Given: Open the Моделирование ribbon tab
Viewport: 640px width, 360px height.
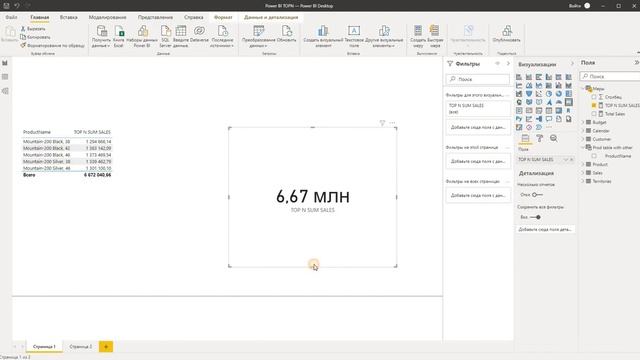Looking at the screenshot, I should [107, 17].
